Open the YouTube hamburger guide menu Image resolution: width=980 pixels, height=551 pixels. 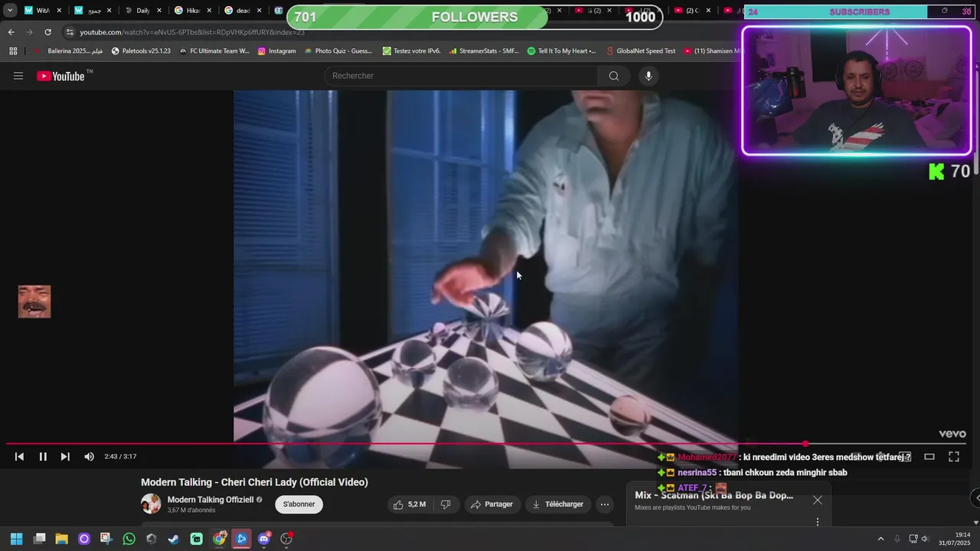click(18, 76)
